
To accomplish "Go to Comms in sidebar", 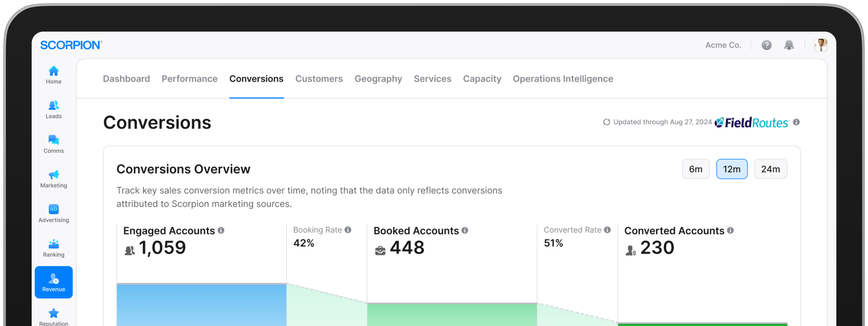I will tap(53, 144).
